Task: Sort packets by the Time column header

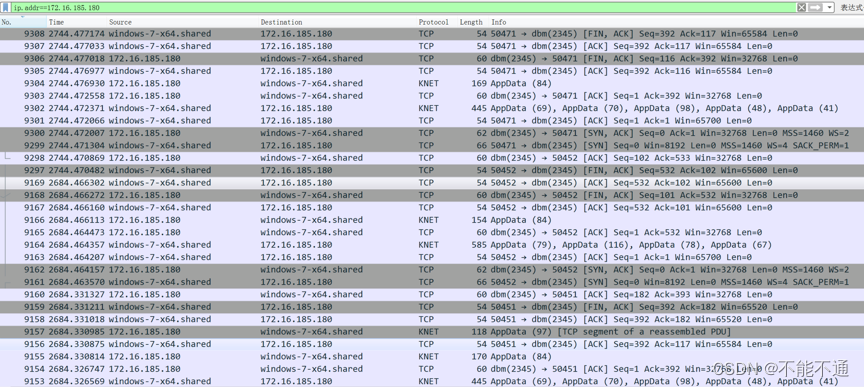Action: coord(77,22)
